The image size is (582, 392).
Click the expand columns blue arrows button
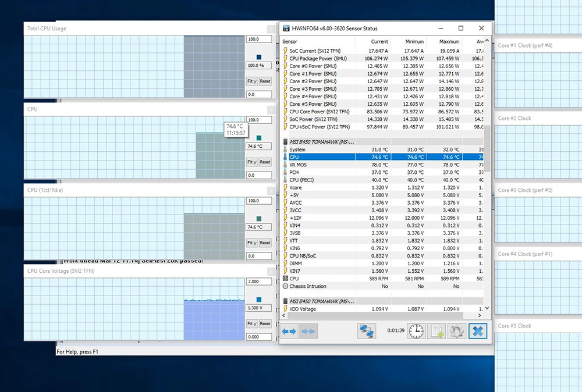pos(289,331)
